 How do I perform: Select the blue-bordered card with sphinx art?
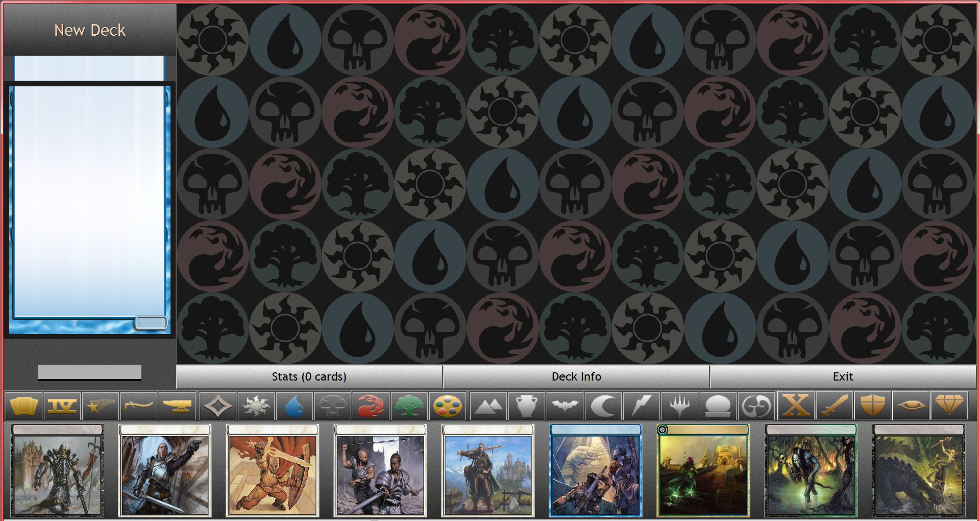pos(596,470)
